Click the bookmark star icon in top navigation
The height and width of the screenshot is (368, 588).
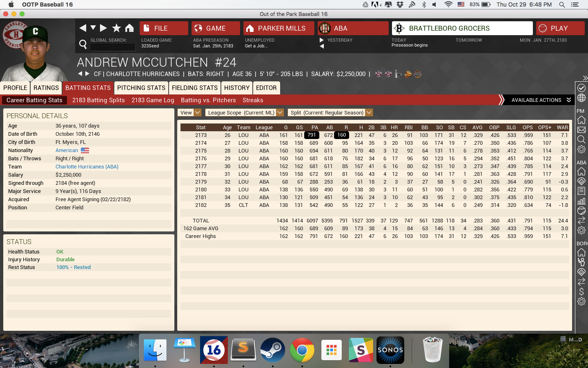[116, 28]
